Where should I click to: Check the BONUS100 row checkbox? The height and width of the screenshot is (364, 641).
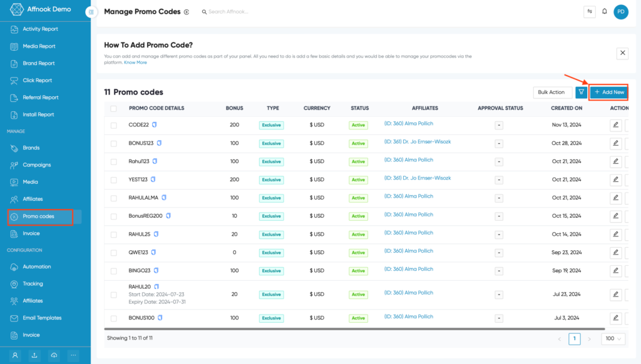coord(114,316)
